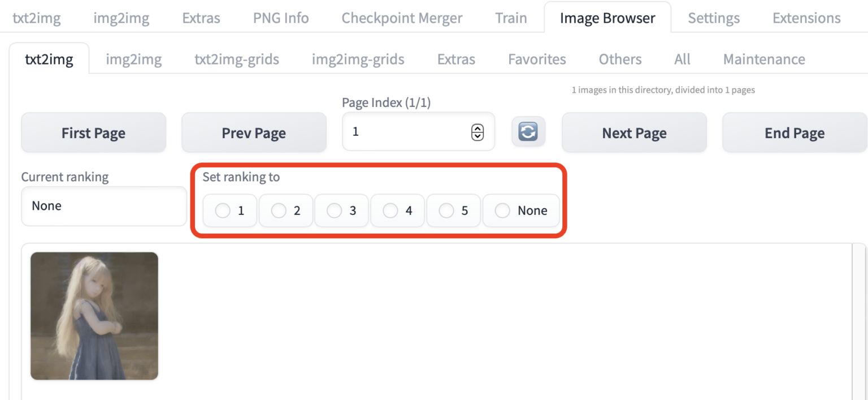Jump to the End Page
Image resolution: width=868 pixels, height=400 pixels.
click(x=794, y=132)
